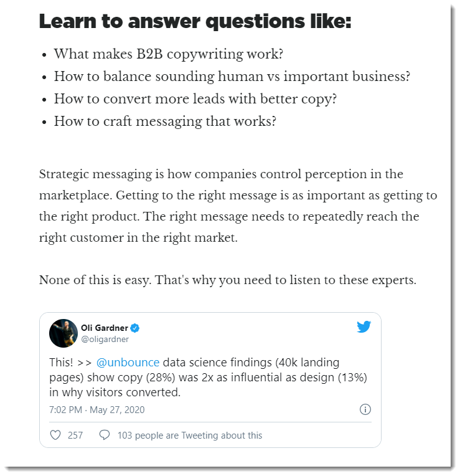Open the tweet reply bubble icon
This screenshot has width=460, height=476.
click(105, 435)
